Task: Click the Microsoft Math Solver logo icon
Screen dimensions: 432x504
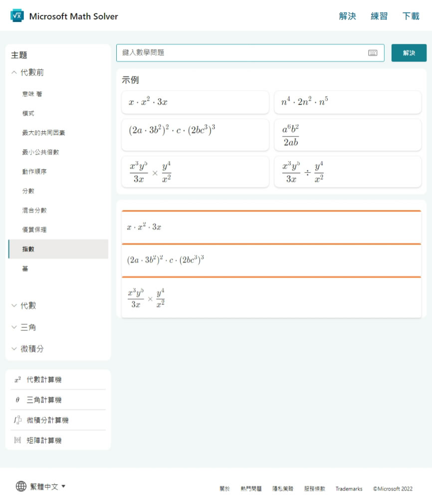Action: 17,16
